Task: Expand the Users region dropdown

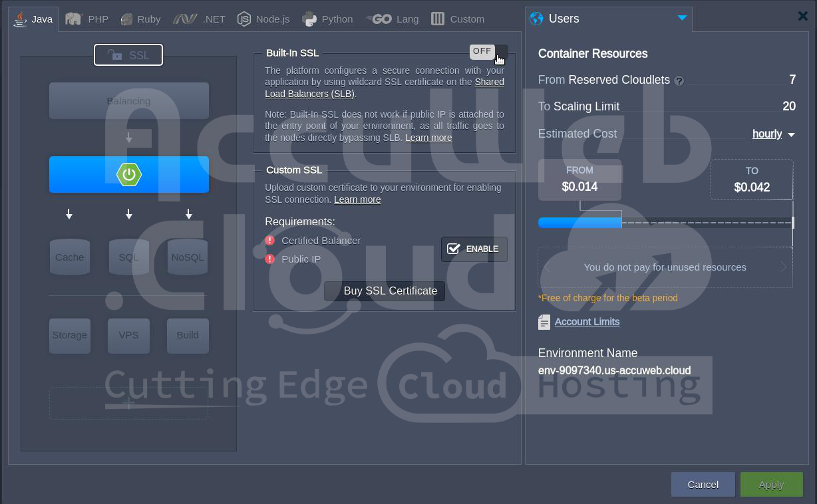Action: coord(682,19)
